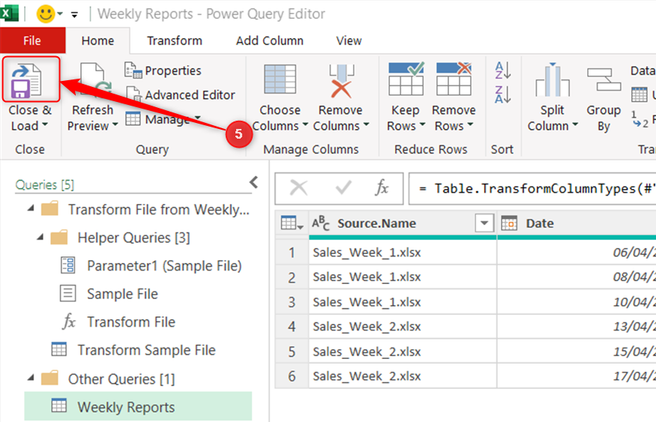Cancel the formula with the X button

(299, 188)
